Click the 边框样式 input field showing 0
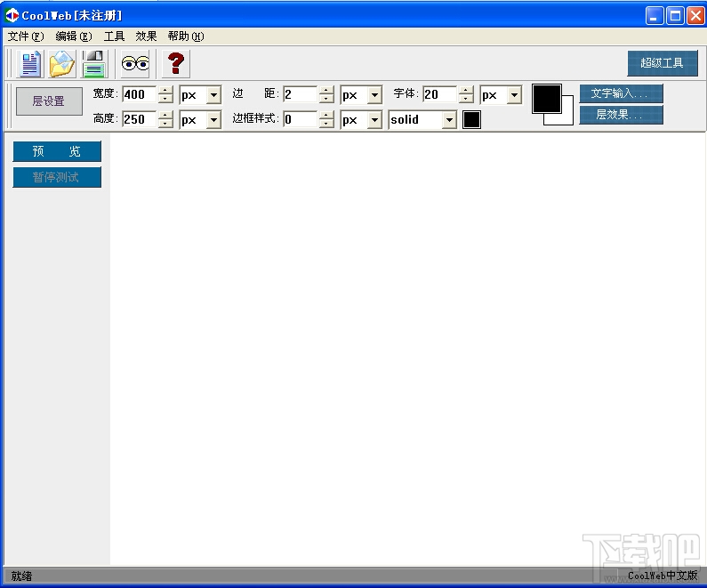Image resolution: width=707 pixels, height=588 pixels. point(301,119)
